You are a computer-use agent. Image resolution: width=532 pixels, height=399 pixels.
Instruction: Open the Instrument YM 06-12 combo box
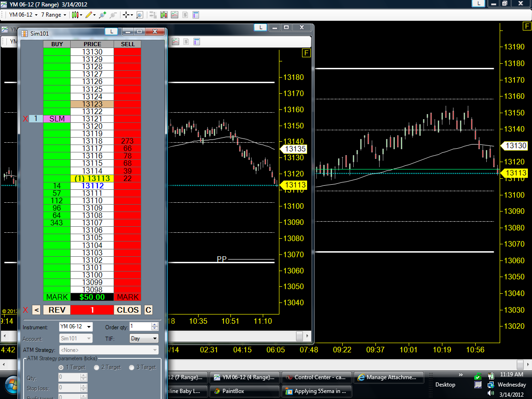(x=76, y=327)
